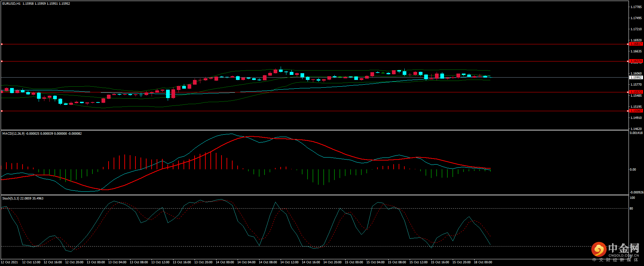The image size is (644, 266).
Task: Click the EURUSD,H1 chart title text
Action: tap(11, 4)
